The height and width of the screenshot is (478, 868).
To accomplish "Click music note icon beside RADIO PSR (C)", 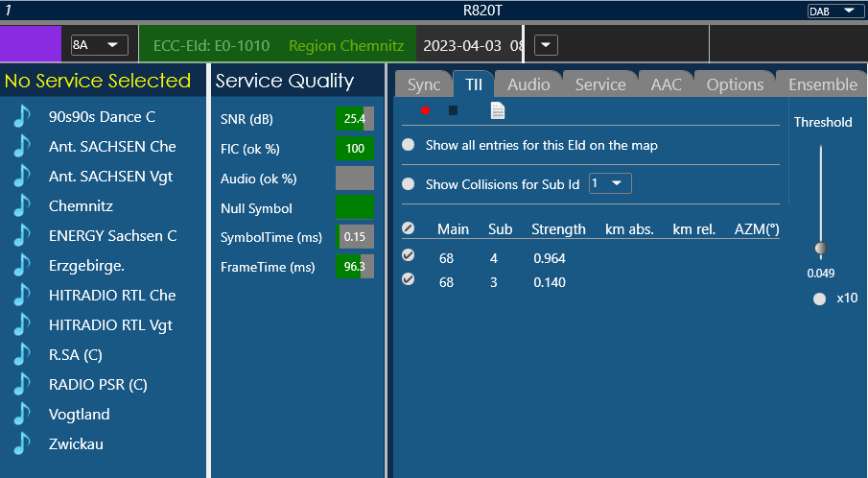I will [x=21, y=385].
